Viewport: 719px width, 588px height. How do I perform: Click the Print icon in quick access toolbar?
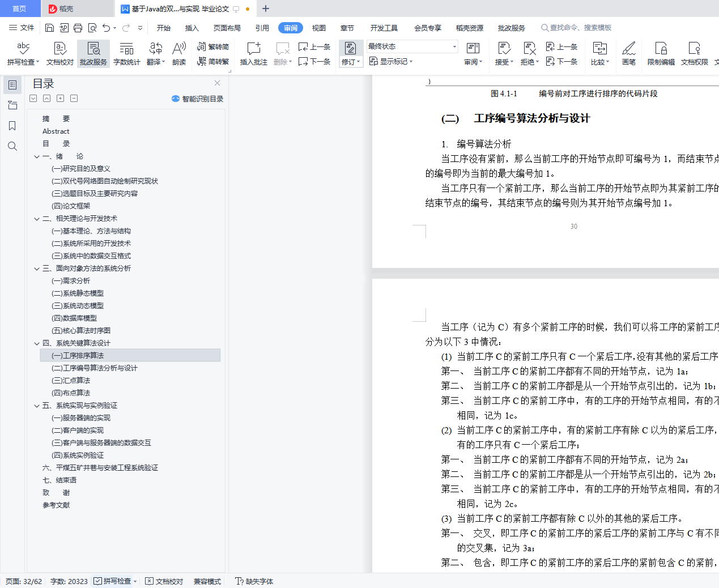click(x=78, y=28)
